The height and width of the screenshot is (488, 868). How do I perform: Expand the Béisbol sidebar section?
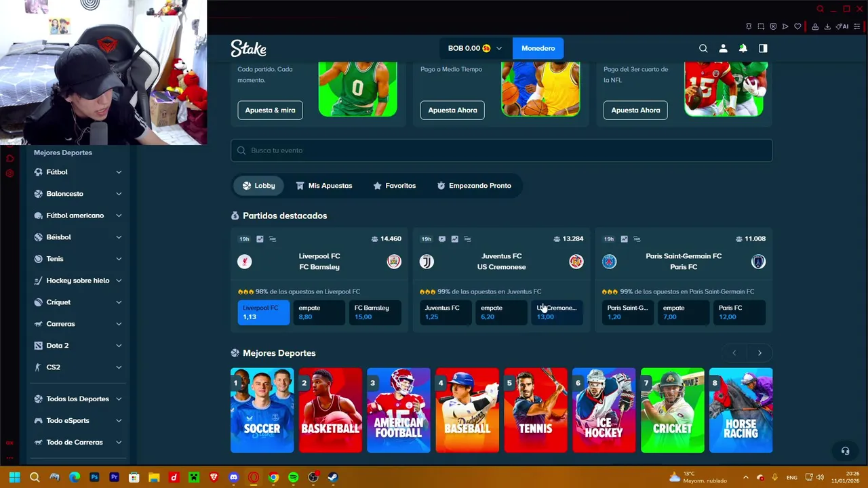[78, 237]
